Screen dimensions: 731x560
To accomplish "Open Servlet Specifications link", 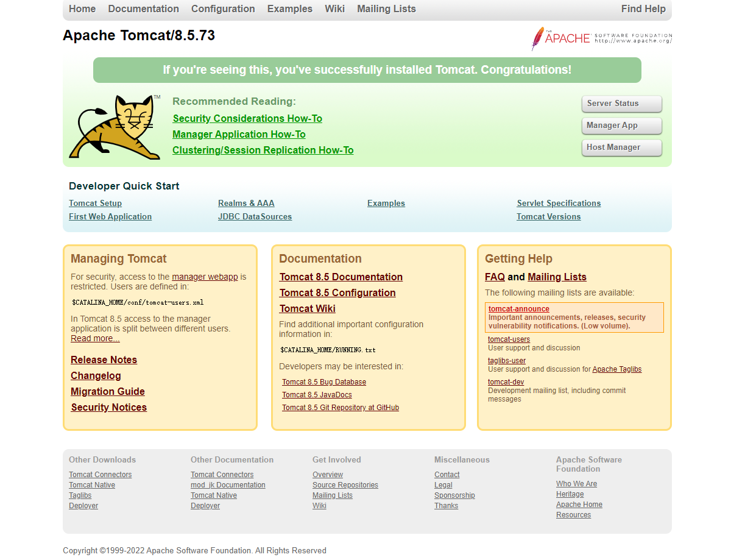I will [x=559, y=203].
